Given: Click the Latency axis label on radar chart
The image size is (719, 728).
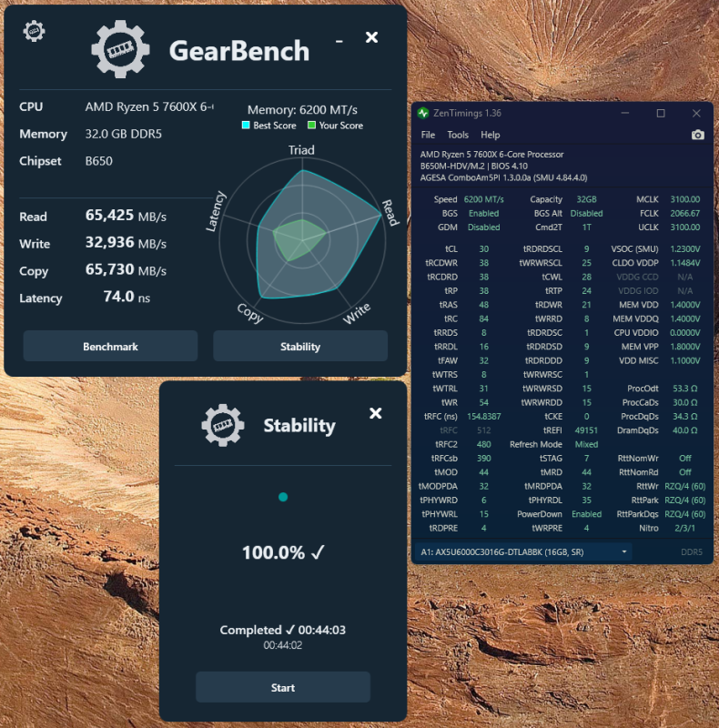Looking at the screenshot, I should click(x=216, y=211).
